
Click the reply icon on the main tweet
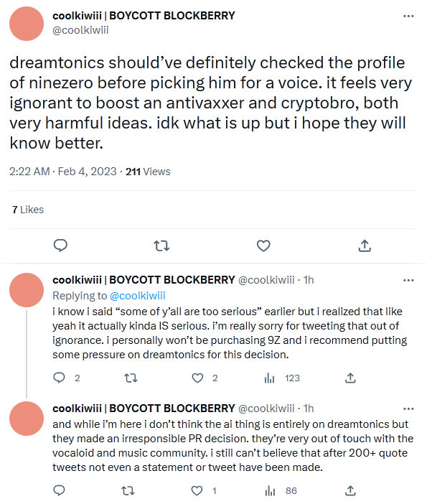pyautogui.click(x=60, y=246)
